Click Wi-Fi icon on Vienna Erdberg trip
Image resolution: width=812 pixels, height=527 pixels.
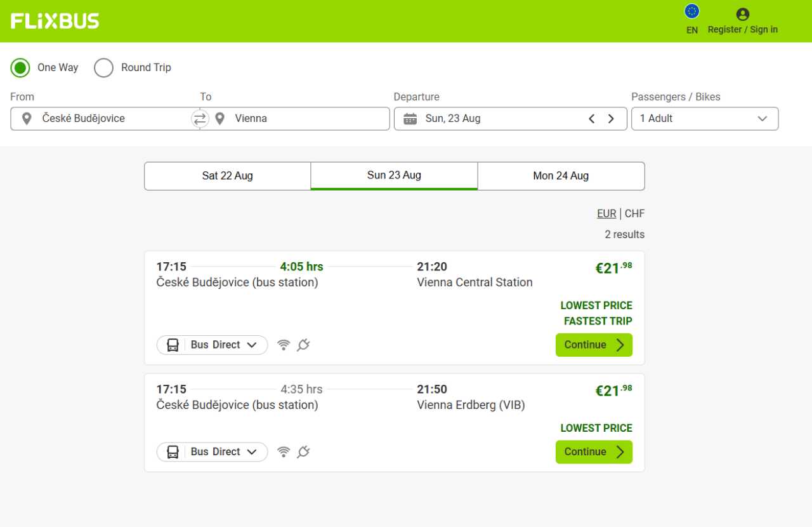click(284, 452)
